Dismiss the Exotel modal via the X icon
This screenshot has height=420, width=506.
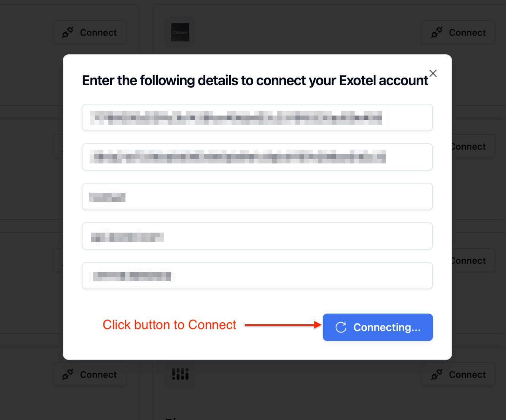click(433, 73)
